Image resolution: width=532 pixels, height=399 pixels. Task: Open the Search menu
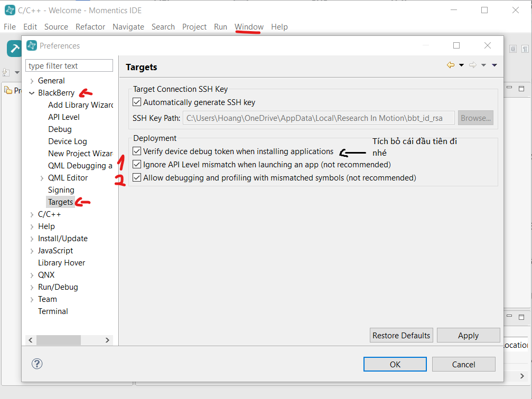[163, 27]
